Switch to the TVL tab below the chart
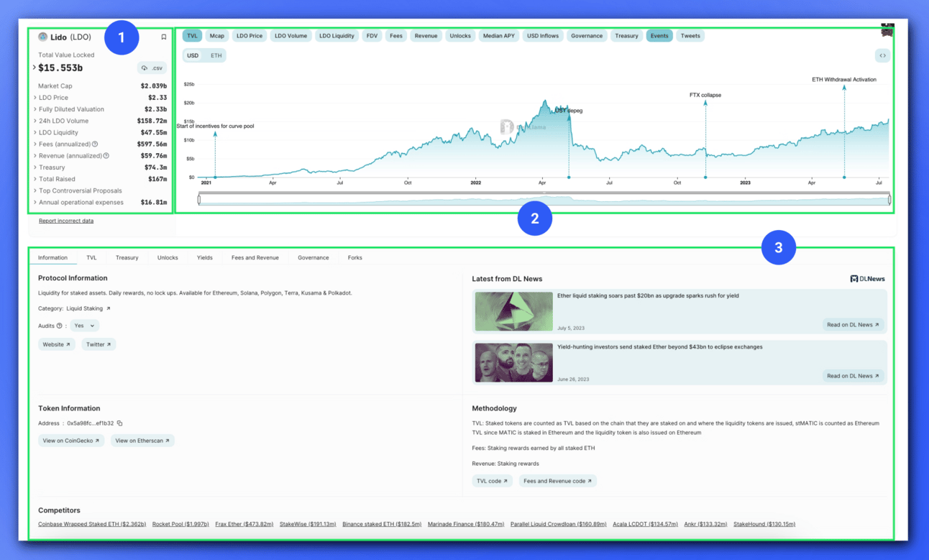This screenshot has height=560, width=929. click(x=91, y=257)
